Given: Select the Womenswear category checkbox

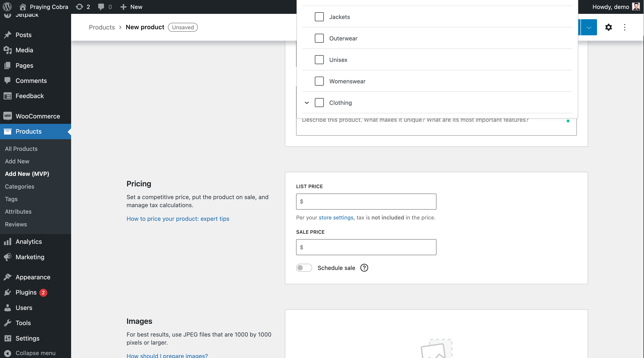Looking at the screenshot, I should [x=319, y=81].
